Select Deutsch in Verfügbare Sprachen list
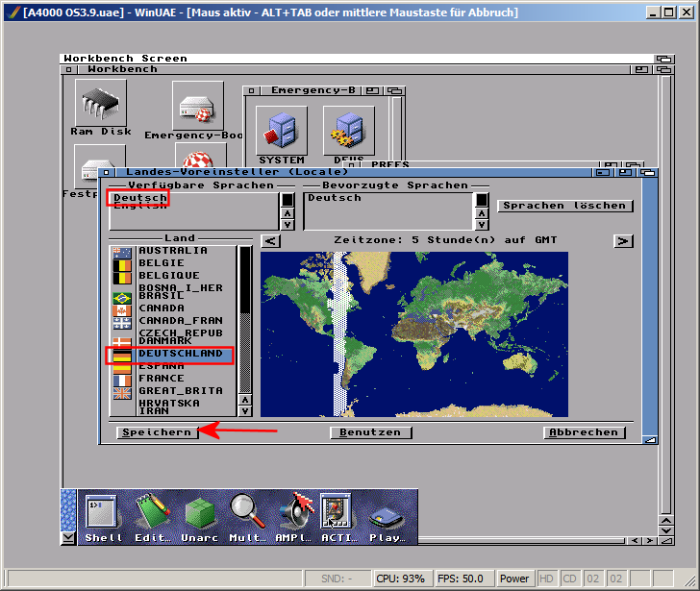 point(140,198)
